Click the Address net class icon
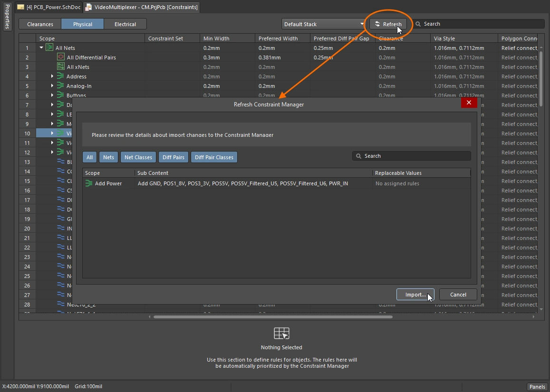The image size is (550, 392). click(60, 76)
